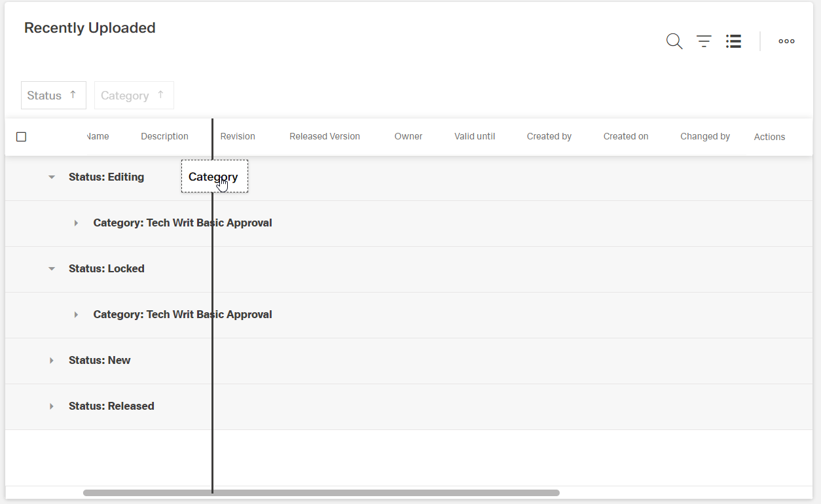The width and height of the screenshot is (821, 504).
Task: Collapse the Status: Locked group
Action: 52,269
